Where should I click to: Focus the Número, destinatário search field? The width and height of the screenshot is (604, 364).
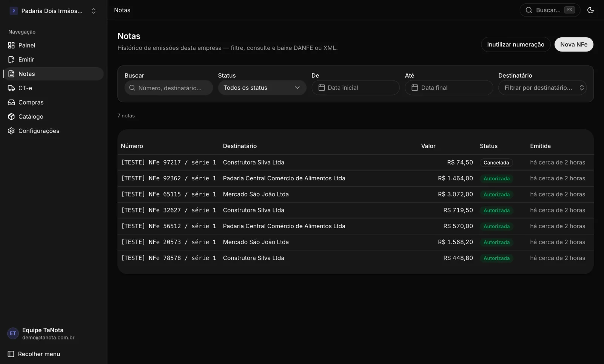(169, 88)
